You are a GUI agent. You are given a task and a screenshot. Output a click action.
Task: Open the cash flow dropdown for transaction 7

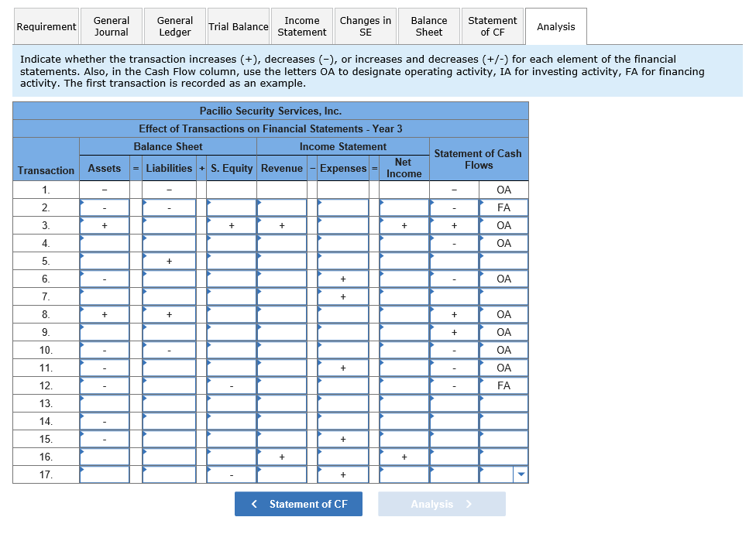click(x=453, y=296)
